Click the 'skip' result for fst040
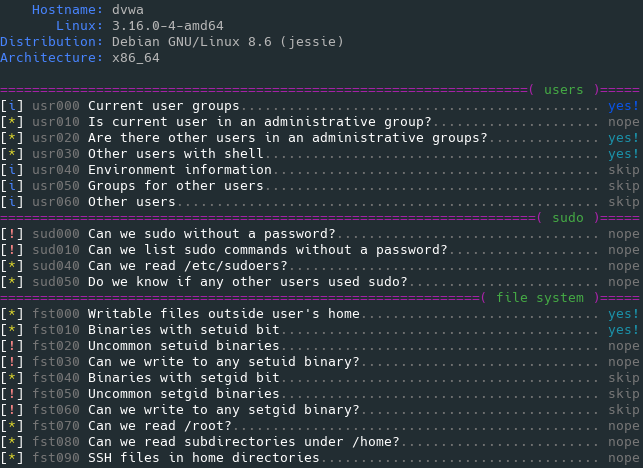The image size is (643, 468). 623,378
